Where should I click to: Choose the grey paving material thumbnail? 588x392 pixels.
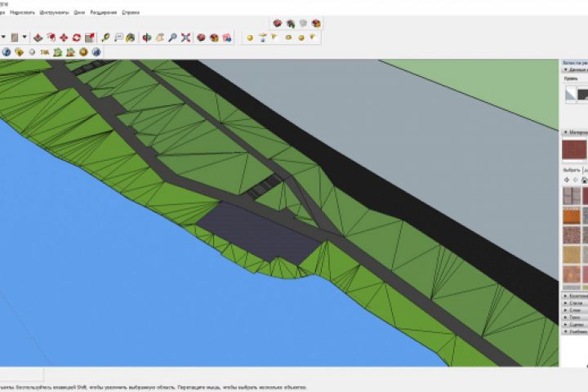click(x=571, y=196)
